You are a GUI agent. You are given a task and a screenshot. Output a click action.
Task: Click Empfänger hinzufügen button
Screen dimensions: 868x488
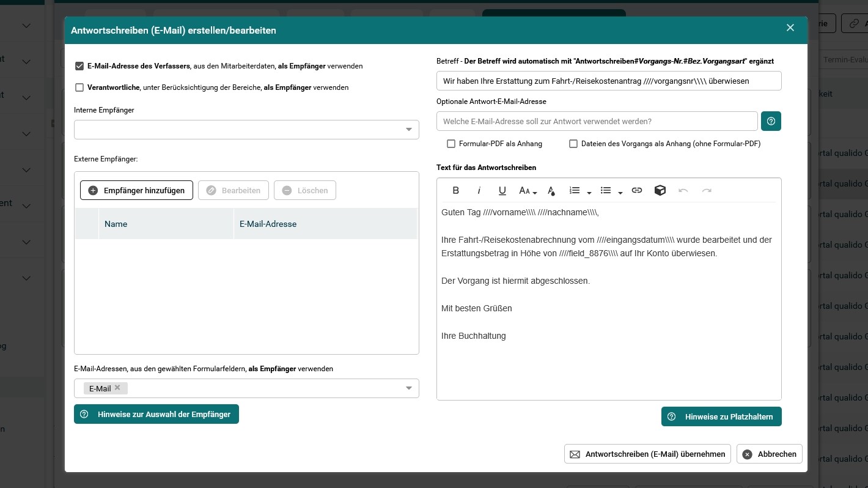click(136, 190)
